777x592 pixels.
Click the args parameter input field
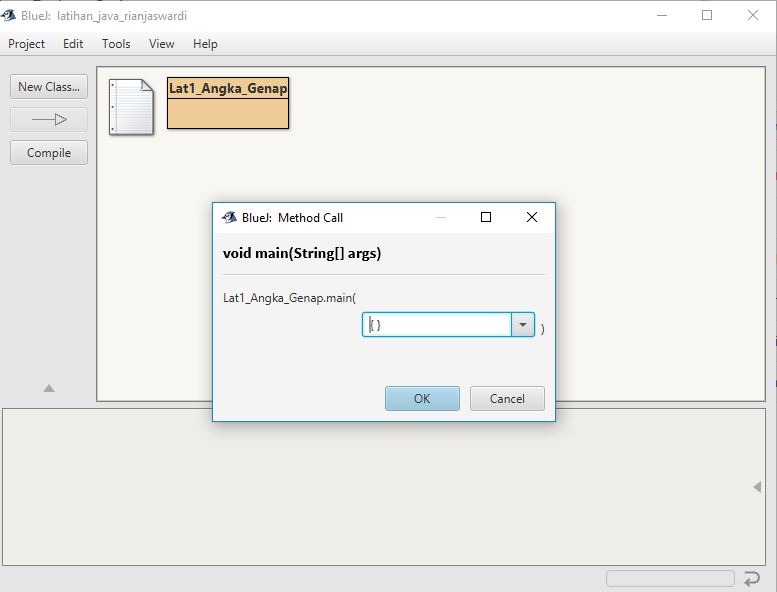pos(437,325)
